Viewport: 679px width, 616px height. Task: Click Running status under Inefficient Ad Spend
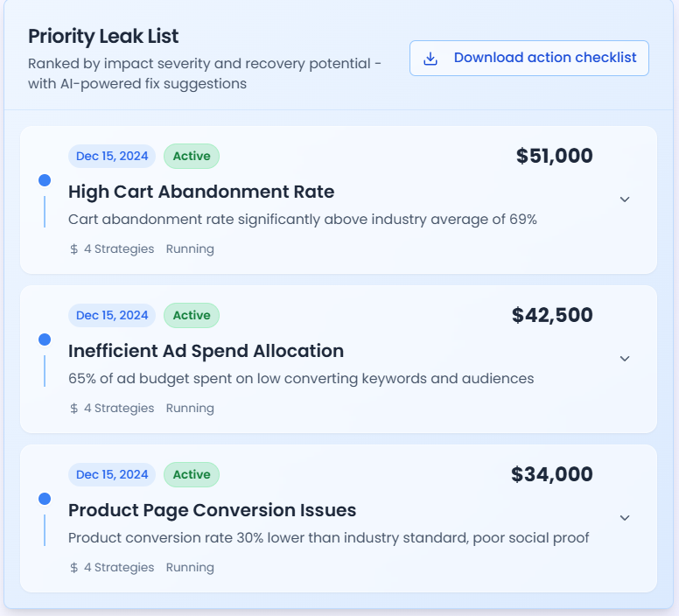click(x=190, y=409)
